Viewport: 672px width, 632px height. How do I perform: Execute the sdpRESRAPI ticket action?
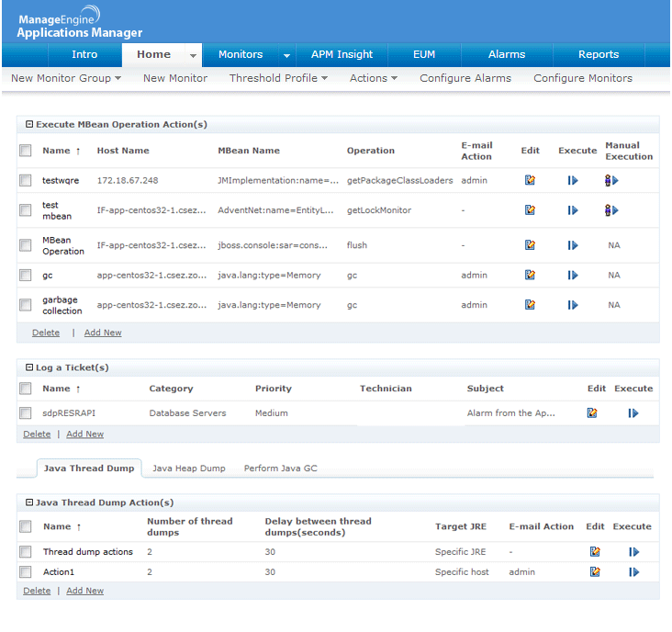pos(633,413)
